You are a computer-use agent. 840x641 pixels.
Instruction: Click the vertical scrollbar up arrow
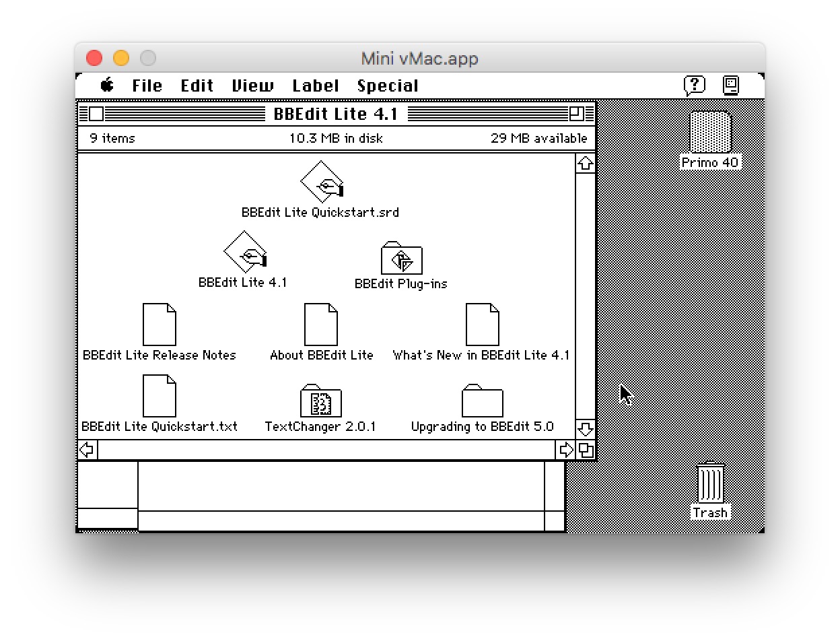pyautogui.click(x=586, y=163)
